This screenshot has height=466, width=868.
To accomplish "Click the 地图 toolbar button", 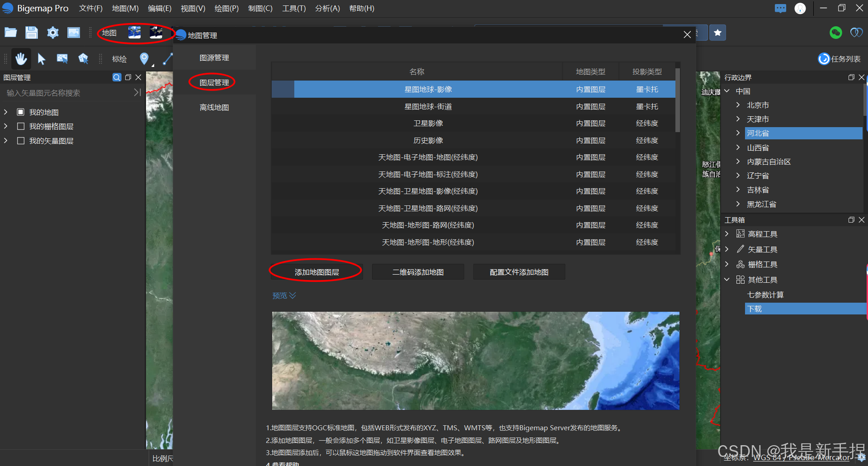I will [109, 33].
